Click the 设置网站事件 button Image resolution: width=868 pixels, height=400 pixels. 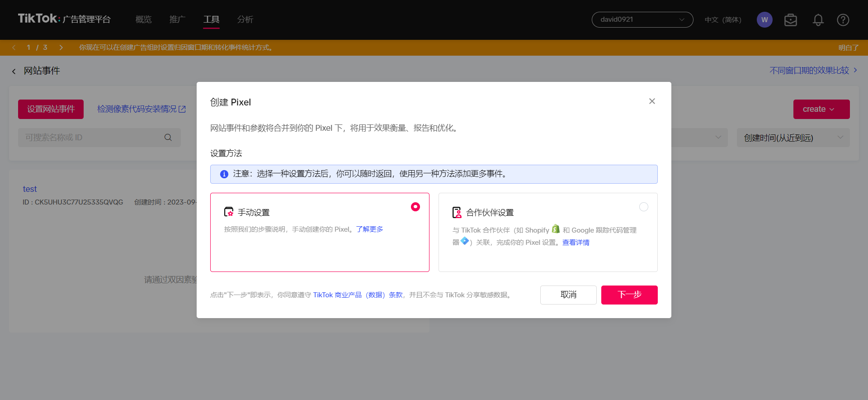[x=51, y=109]
